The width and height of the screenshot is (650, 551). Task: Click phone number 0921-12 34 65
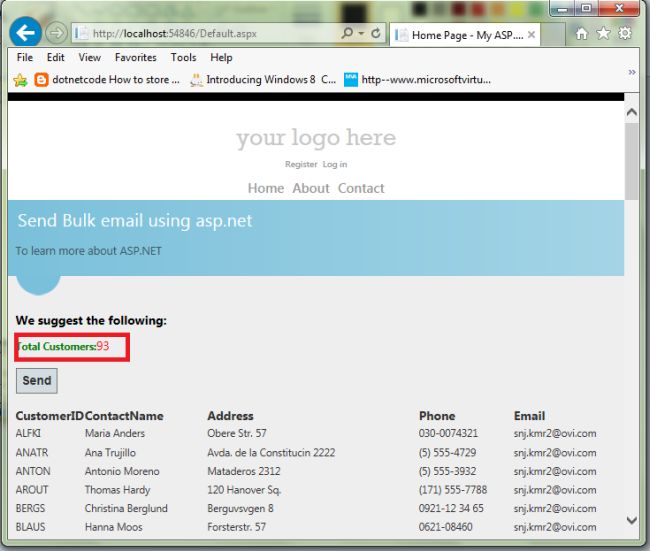tap(451, 508)
